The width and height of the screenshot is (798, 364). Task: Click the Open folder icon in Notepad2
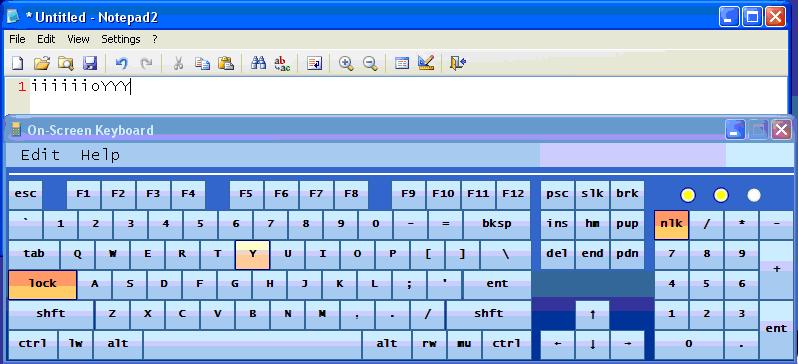click(x=42, y=63)
